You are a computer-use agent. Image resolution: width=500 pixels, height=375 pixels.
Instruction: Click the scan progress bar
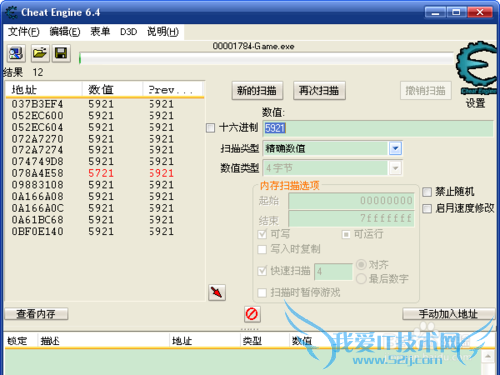[266, 59]
